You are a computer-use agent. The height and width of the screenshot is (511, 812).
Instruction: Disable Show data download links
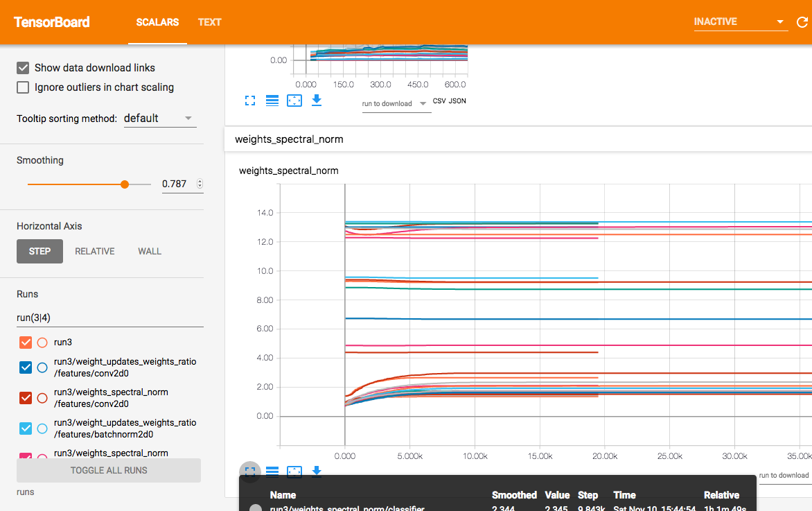pos(22,67)
